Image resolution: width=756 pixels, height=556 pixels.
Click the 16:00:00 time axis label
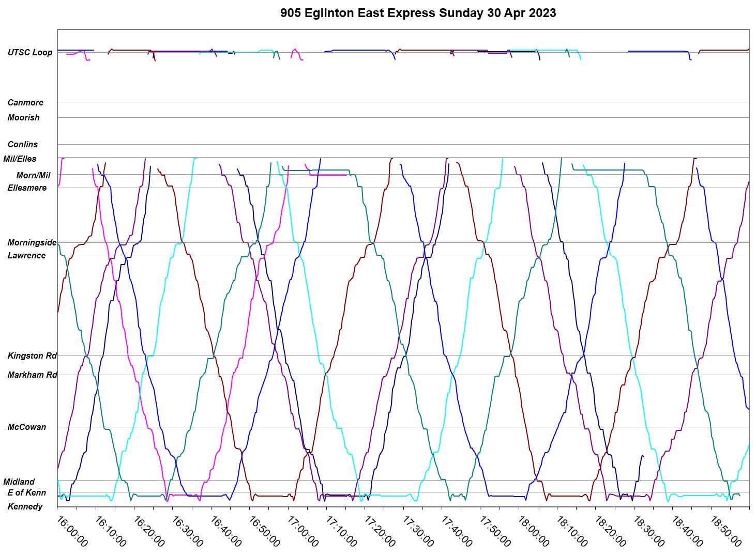[72, 531]
